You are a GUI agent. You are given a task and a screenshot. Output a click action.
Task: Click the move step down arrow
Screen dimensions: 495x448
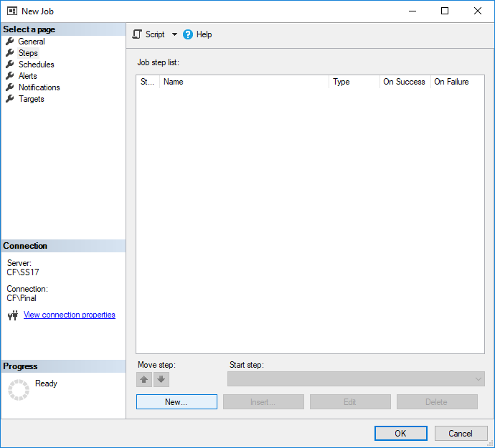(161, 379)
